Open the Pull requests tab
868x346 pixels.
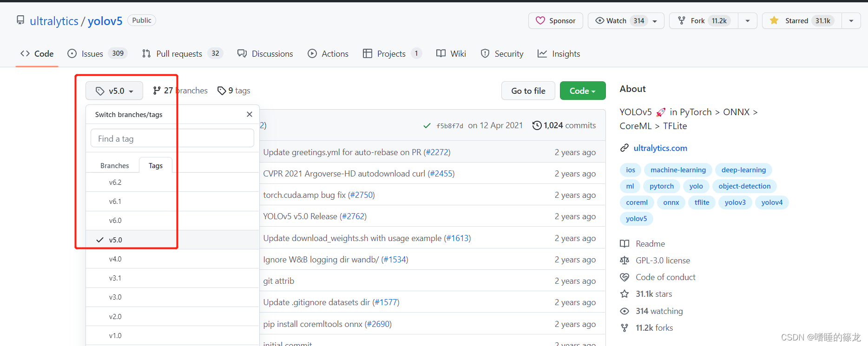tap(183, 54)
